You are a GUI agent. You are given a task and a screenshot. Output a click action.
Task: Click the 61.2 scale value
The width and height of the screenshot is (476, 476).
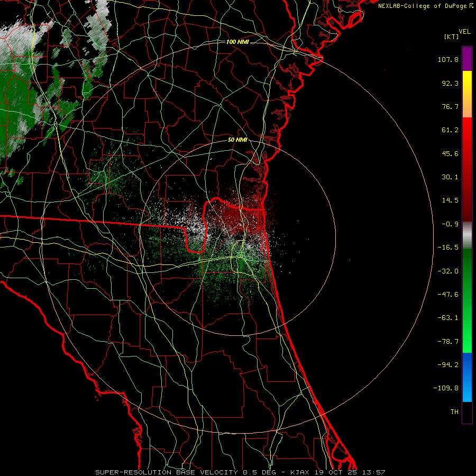coord(450,130)
